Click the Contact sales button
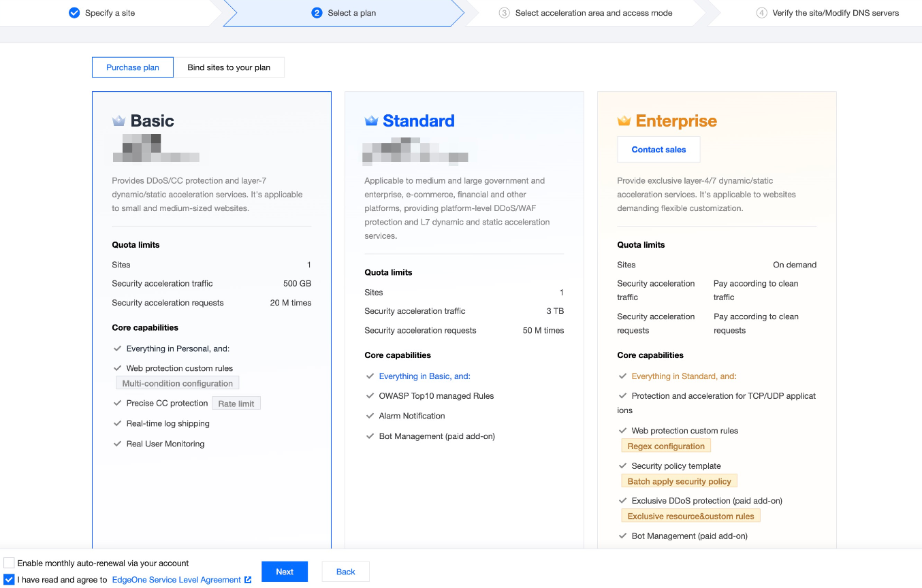The height and width of the screenshot is (588, 922). point(658,150)
